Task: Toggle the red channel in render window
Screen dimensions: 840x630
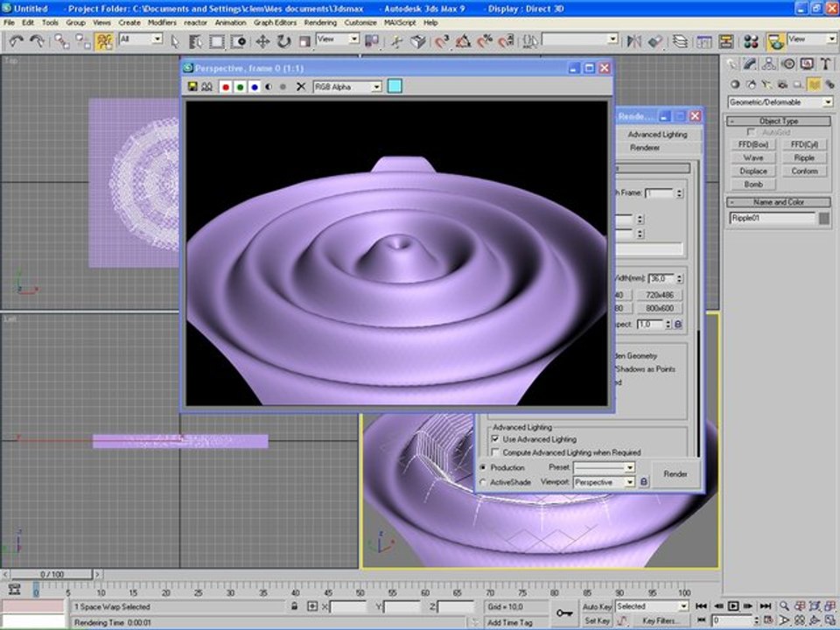Action: [x=226, y=87]
